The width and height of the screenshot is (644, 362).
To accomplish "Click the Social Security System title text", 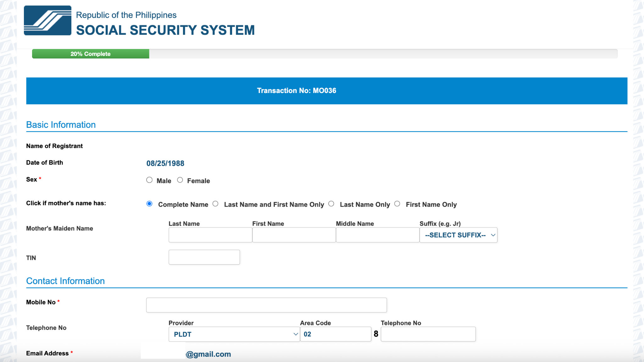I will (x=165, y=30).
